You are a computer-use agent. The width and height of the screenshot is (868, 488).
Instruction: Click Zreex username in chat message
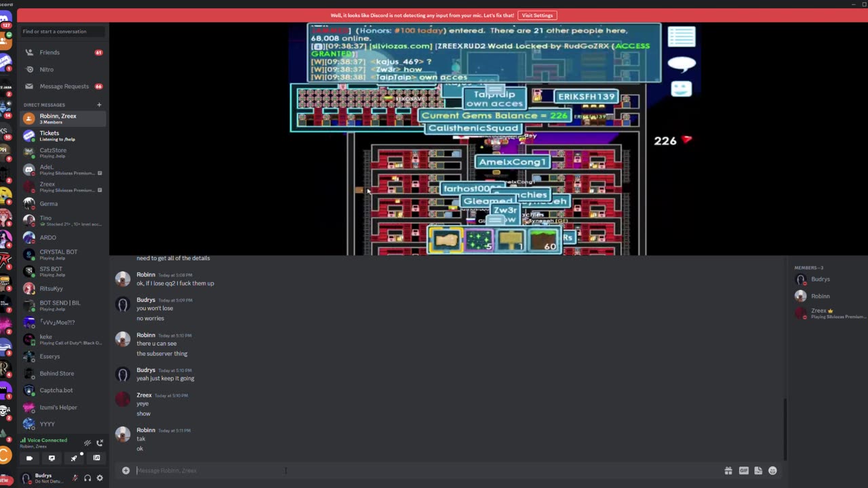[x=144, y=395]
